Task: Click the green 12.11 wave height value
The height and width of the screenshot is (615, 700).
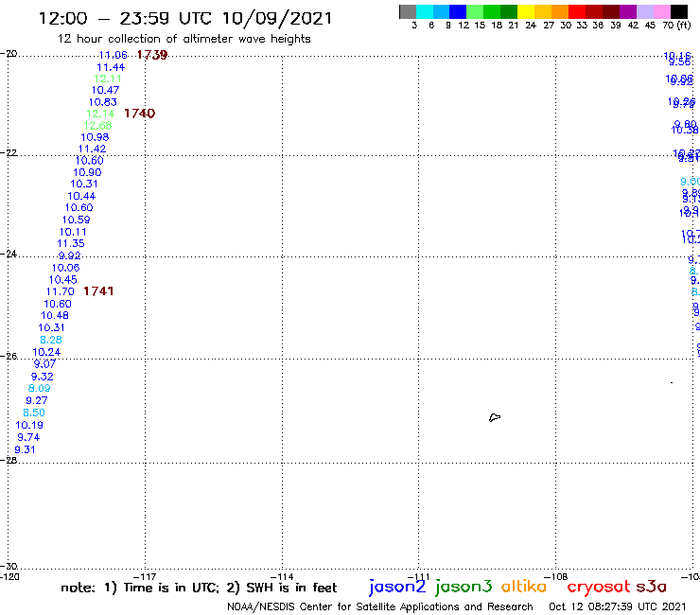Action: click(x=108, y=79)
